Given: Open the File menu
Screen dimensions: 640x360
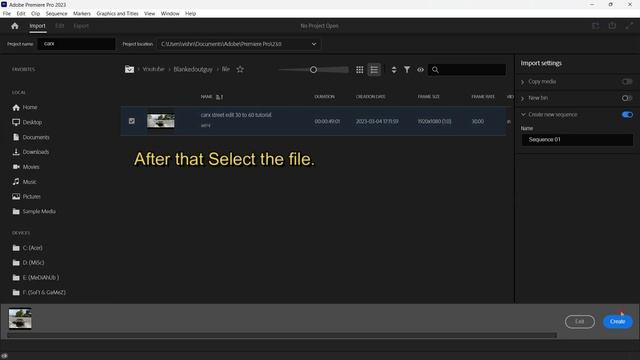Looking at the screenshot, I should click(7, 13).
